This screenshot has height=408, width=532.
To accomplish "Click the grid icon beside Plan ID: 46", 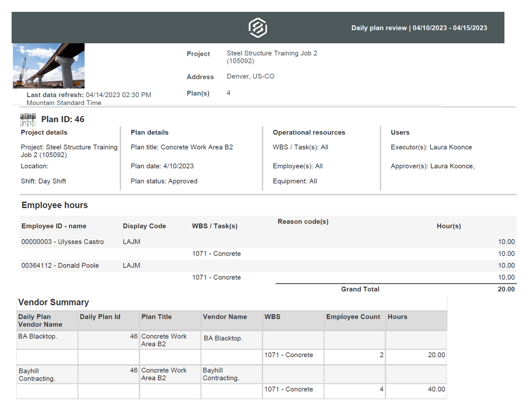I will pos(28,119).
